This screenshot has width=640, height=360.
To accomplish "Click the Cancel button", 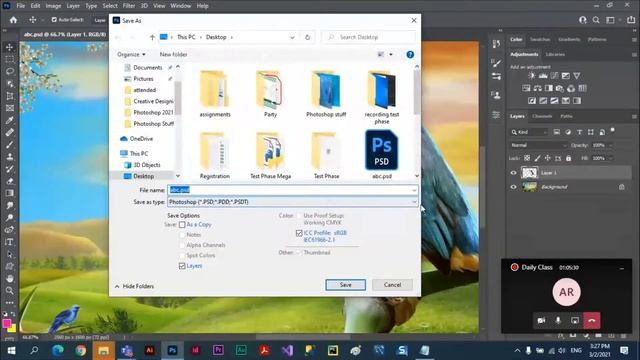I will coord(392,285).
